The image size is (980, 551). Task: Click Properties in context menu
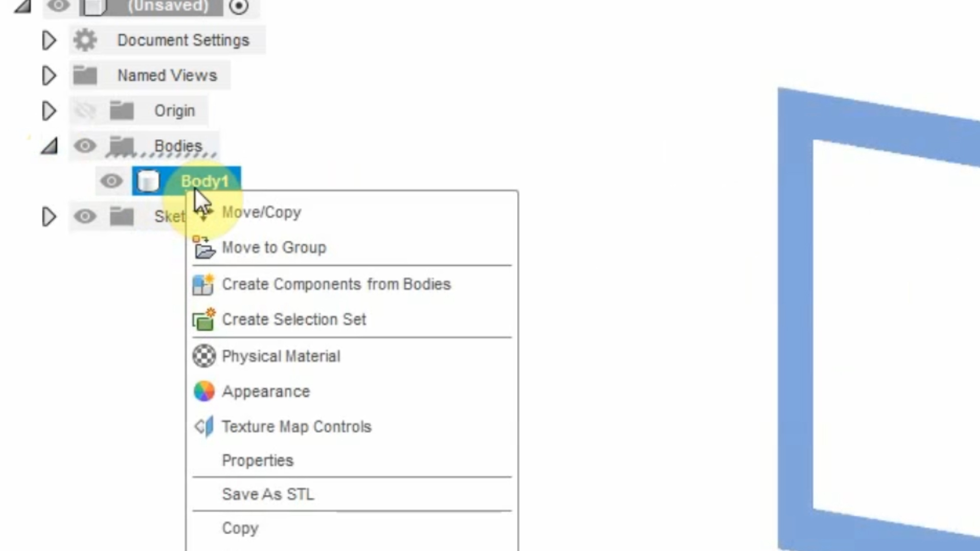coord(258,460)
